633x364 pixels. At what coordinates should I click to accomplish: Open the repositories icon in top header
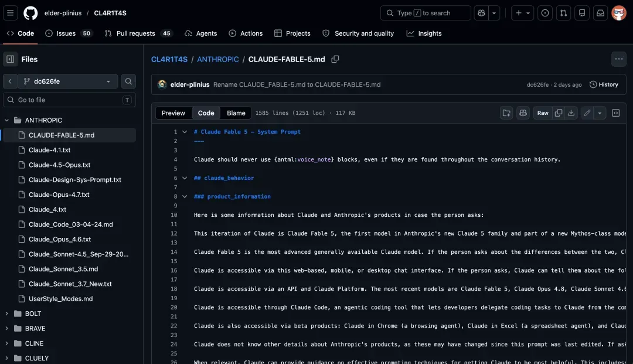(x=582, y=13)
